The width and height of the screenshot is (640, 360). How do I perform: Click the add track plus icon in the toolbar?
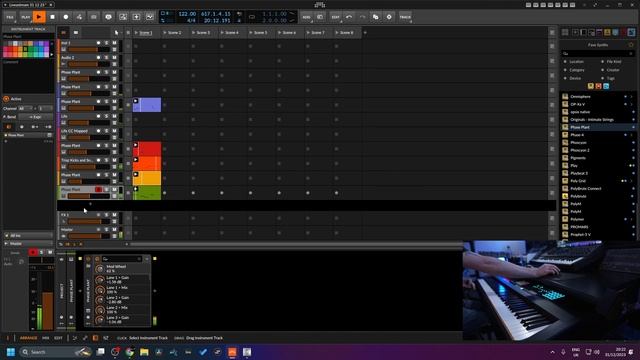point(136,17)
